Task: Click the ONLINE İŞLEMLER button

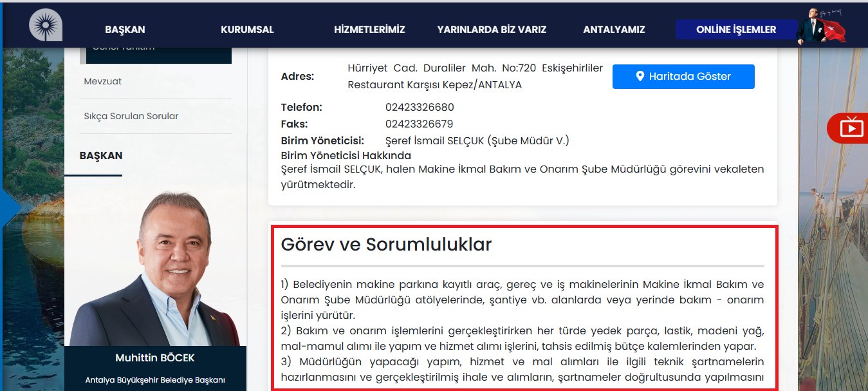Action: (x=735, y=30)
